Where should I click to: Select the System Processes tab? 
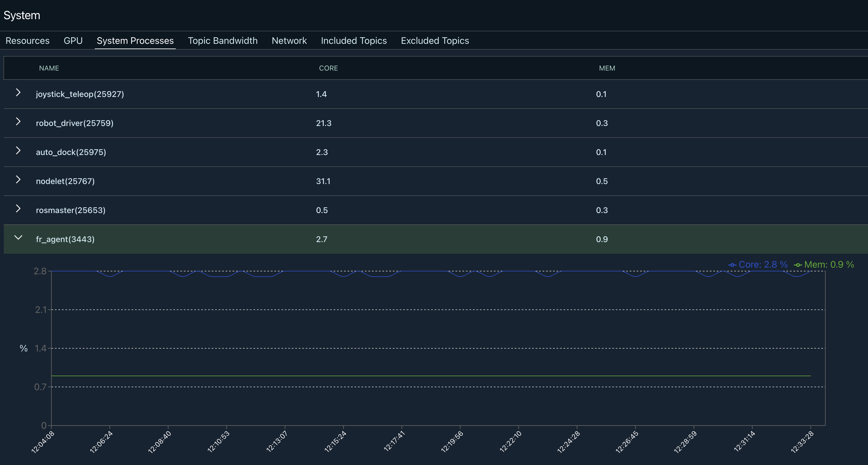(135, 40)
